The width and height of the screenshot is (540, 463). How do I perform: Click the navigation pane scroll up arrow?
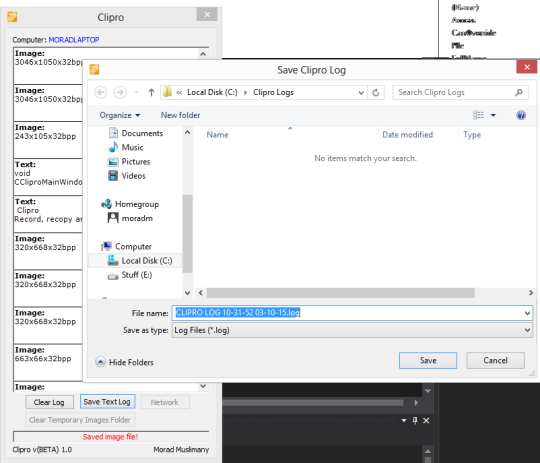coord(187,132)
